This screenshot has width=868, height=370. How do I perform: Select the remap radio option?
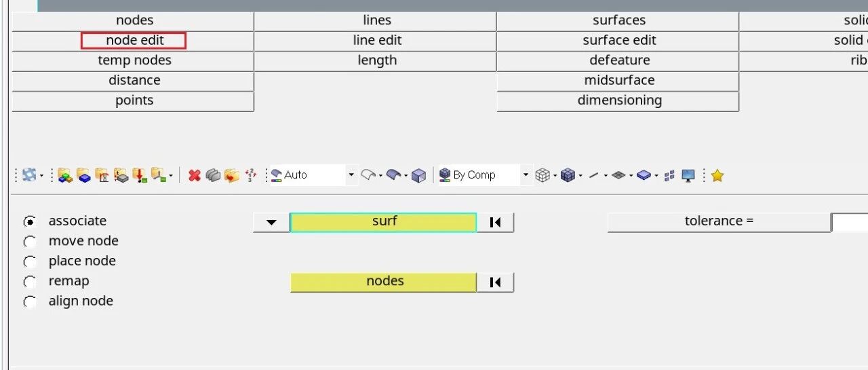[30, 282]
